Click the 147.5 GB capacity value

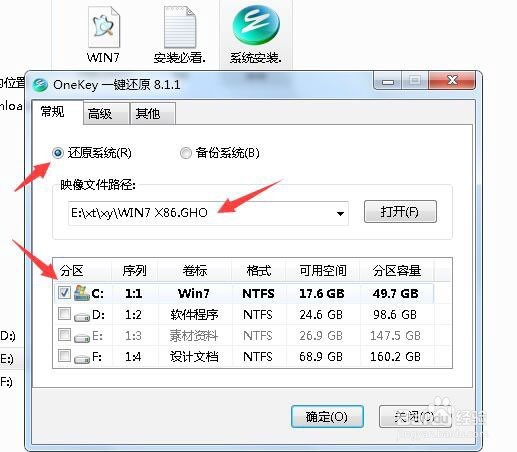[395, 335]
